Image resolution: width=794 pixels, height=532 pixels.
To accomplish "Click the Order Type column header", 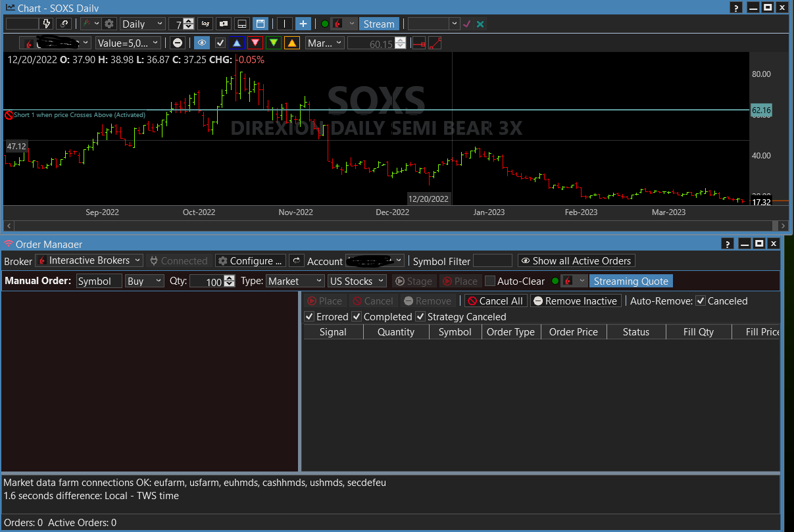I will pyautogui.click(x=510, y=332).
